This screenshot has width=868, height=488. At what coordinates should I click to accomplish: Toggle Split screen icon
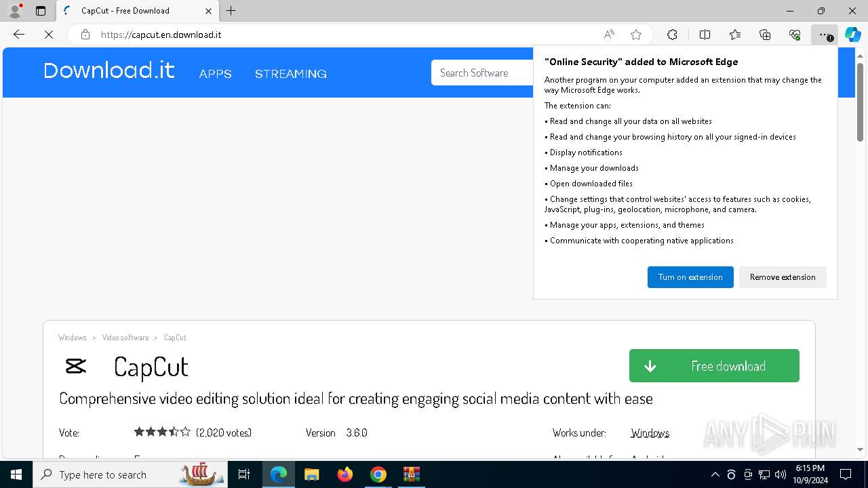point(705,35)
